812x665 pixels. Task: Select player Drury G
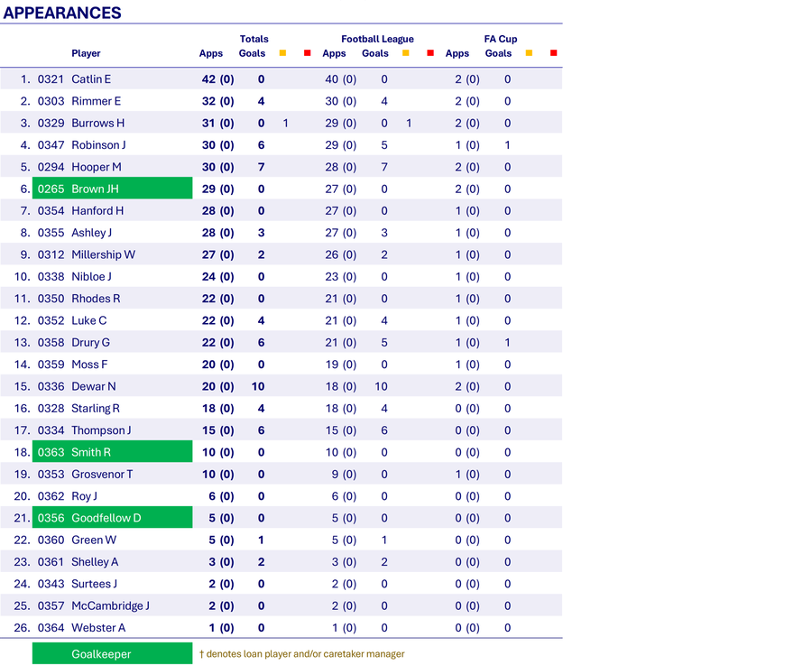click(x=90, y=342)
